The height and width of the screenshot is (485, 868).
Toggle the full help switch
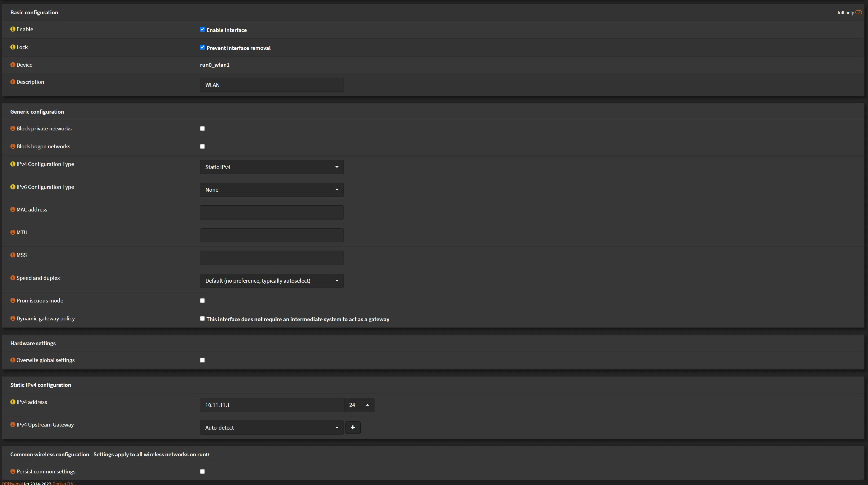pos(858,12)
